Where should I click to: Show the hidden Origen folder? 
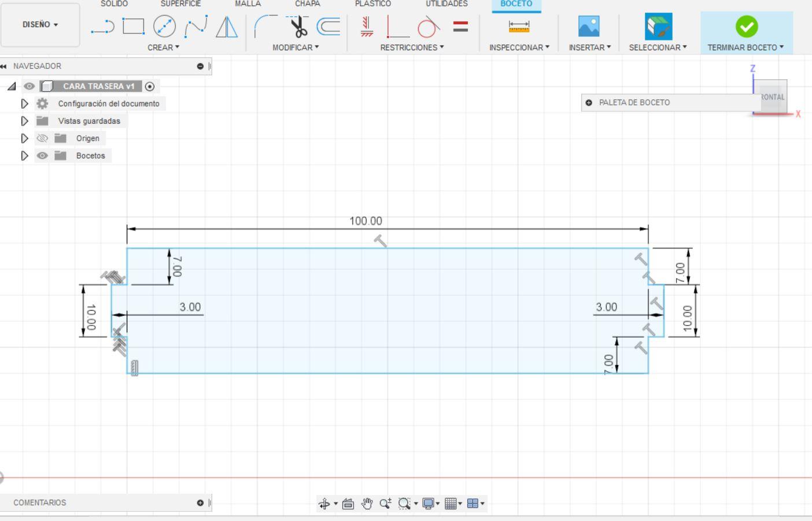point(42,138)
